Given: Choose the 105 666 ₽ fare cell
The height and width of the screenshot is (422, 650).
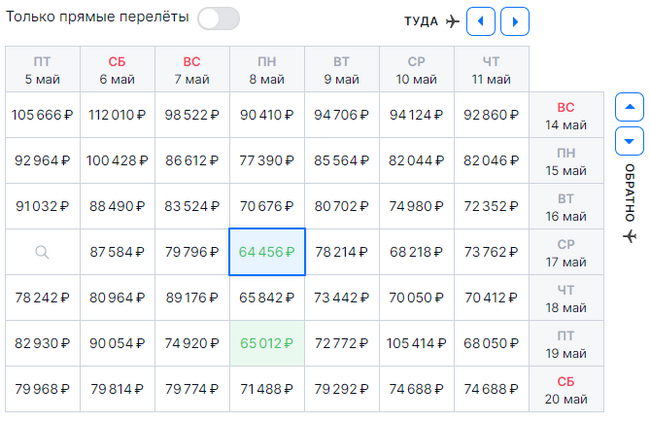Looking at the screenshot, I should tap(42, 115).
